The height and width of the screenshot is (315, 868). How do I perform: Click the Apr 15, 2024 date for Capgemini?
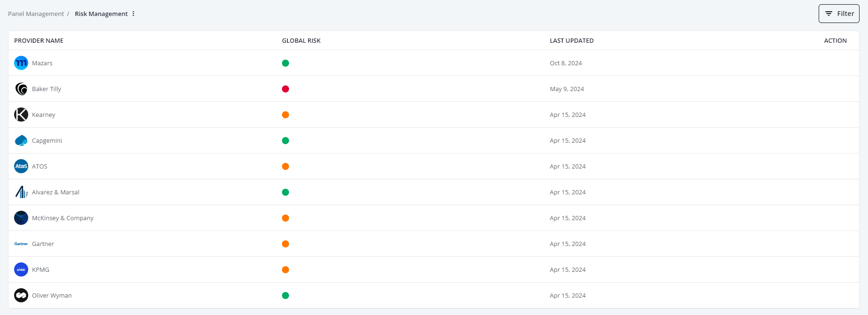[x=568, y=140]
